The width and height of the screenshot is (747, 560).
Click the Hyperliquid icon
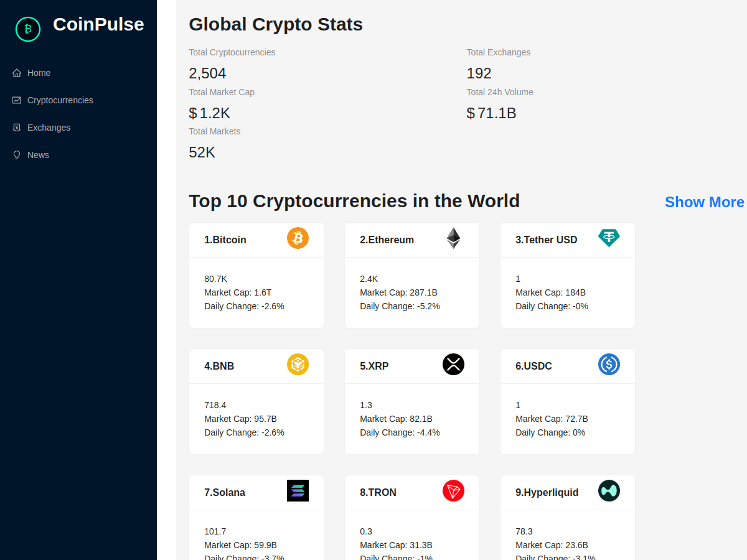click(609, 490)
